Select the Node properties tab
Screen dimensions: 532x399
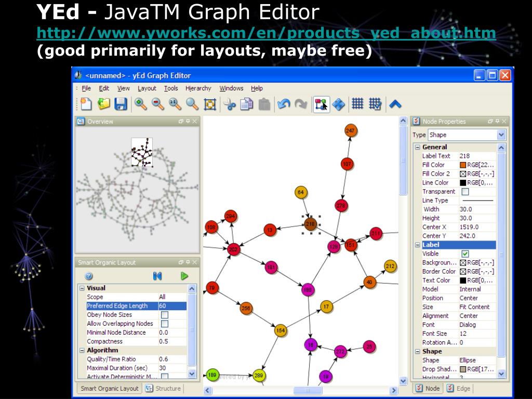(x=428, y=389)
